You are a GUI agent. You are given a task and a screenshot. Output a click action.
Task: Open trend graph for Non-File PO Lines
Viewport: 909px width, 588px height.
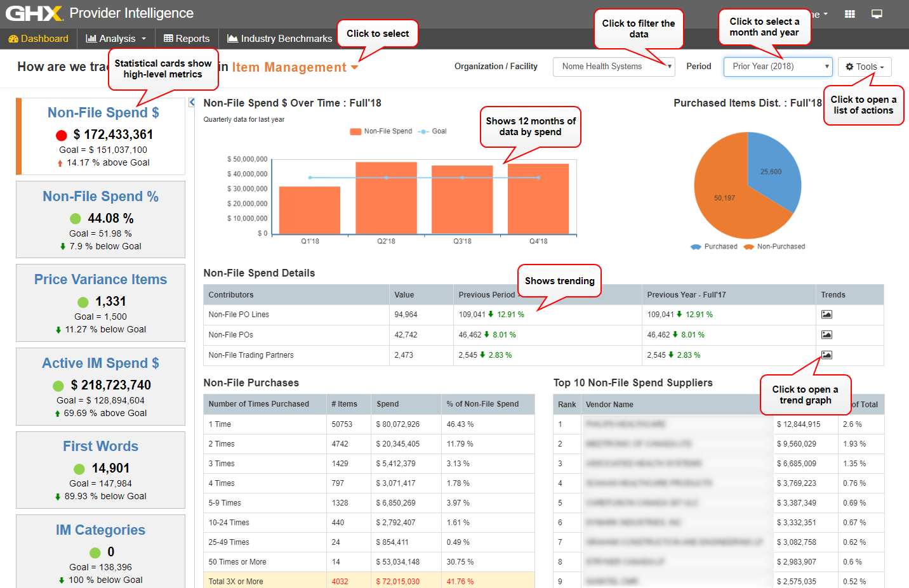[826, 315]
